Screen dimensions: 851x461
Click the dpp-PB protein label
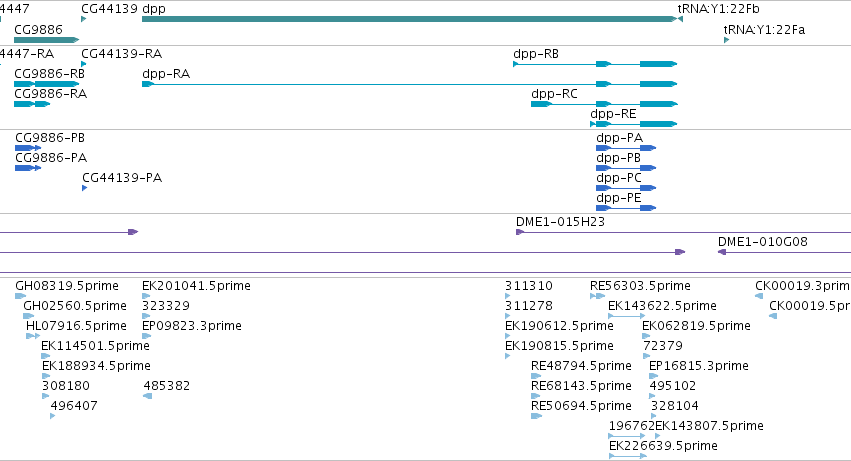point(618,158)
